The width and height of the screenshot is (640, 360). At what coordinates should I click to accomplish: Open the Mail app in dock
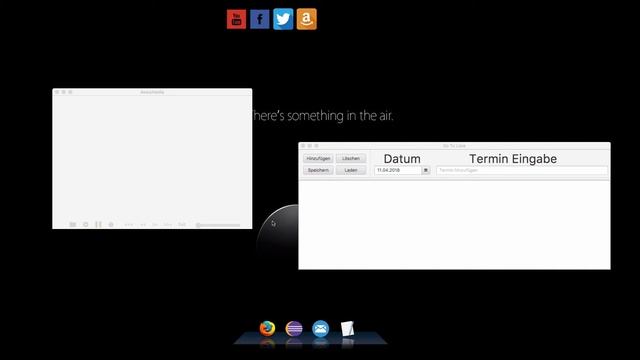(320, 329)
